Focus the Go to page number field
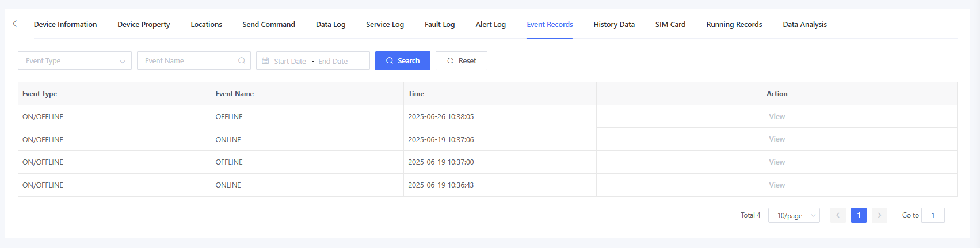Viewport: 980px width, 248px height. pyautogui.click(x=932, y=215)
